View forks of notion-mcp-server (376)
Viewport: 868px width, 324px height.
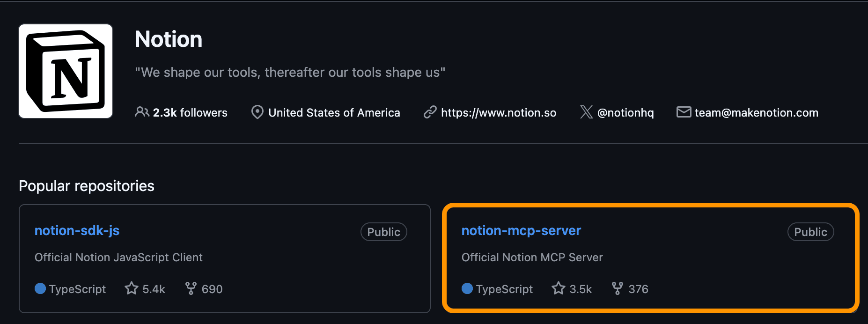coord(631,289)
